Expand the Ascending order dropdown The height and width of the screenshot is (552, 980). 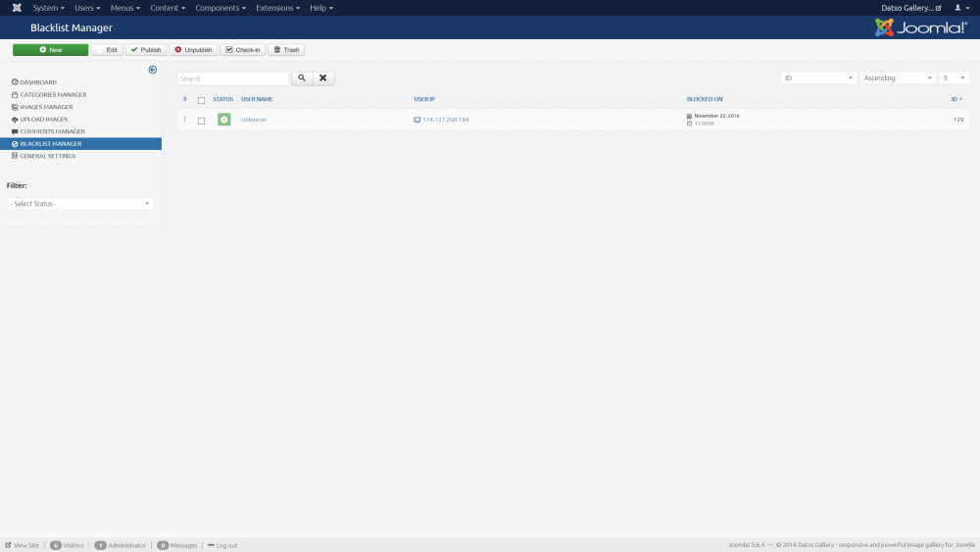pos(898,78)
